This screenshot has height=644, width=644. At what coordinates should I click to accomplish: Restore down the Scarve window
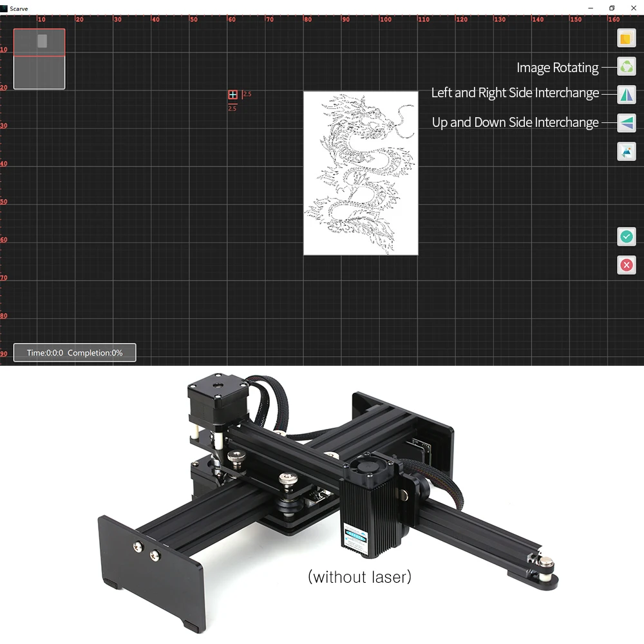click(612, 8)
